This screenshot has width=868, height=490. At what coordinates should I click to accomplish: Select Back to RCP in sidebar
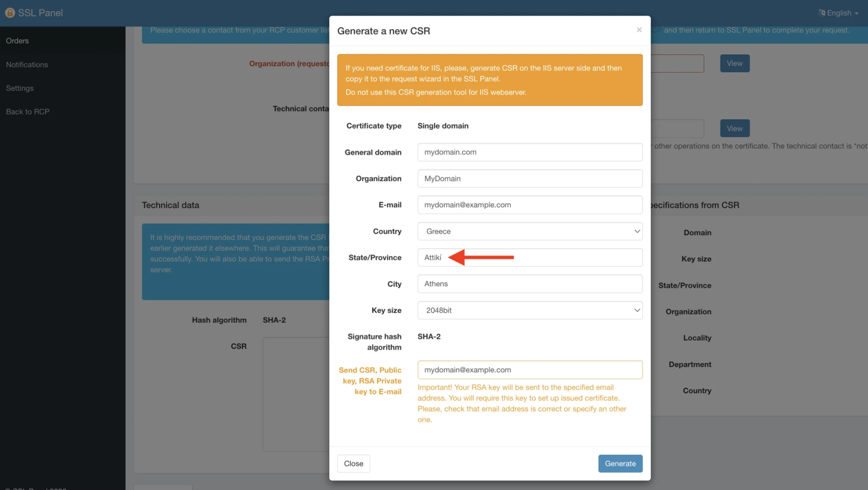pyautogui.click(x=63, y=112)
